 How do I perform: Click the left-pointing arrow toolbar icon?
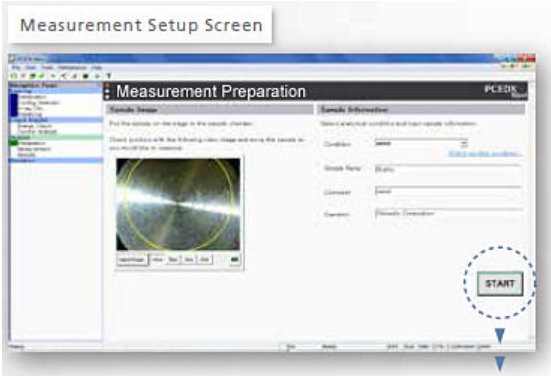tap(64, 76)
